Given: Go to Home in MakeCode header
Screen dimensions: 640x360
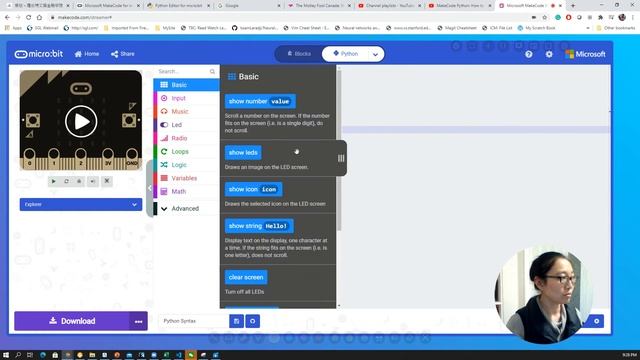Looking at the screenshot, I should 87,54.
